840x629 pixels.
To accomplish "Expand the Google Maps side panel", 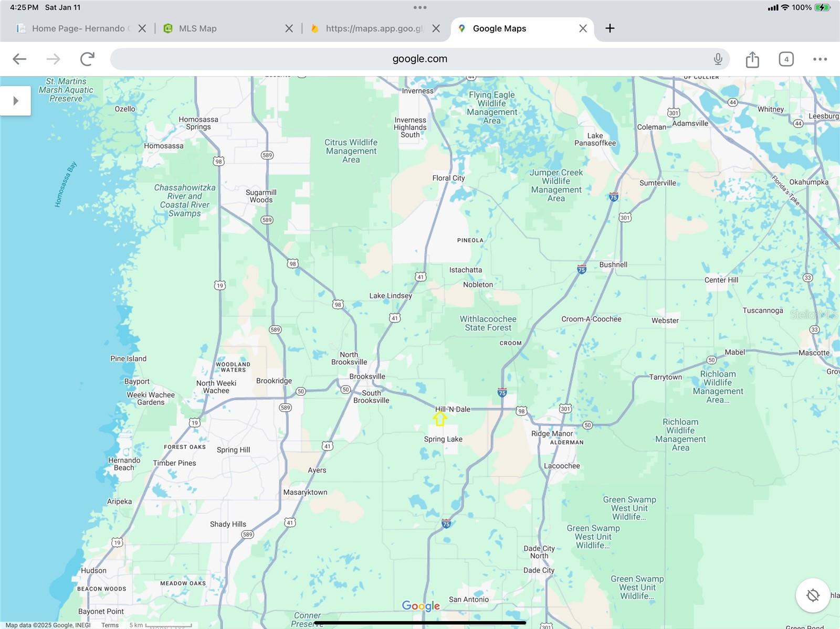I will click(15, 101).
